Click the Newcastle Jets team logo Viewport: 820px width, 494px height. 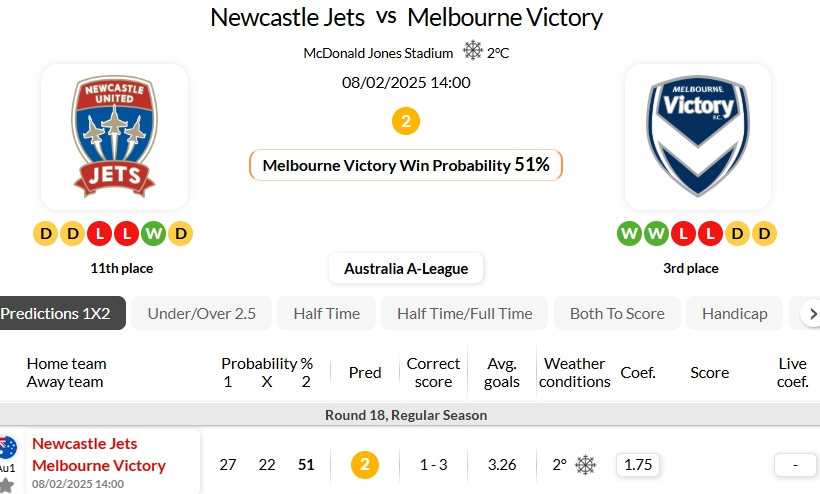114,136
